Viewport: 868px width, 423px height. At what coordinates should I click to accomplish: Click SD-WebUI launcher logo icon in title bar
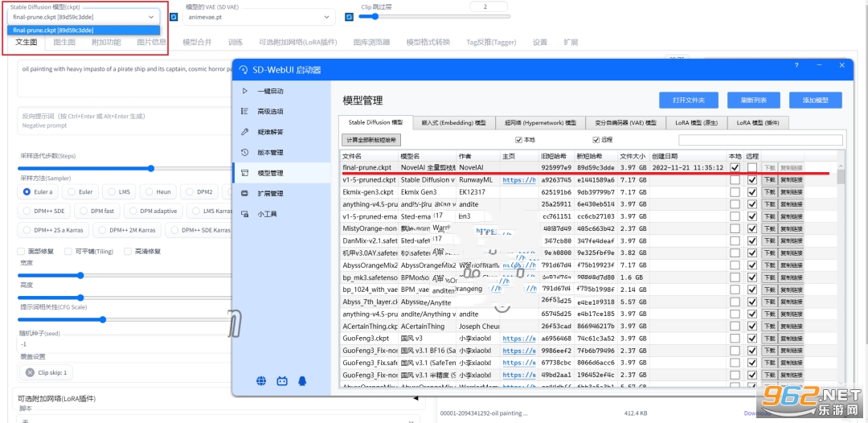coord(243,70)
